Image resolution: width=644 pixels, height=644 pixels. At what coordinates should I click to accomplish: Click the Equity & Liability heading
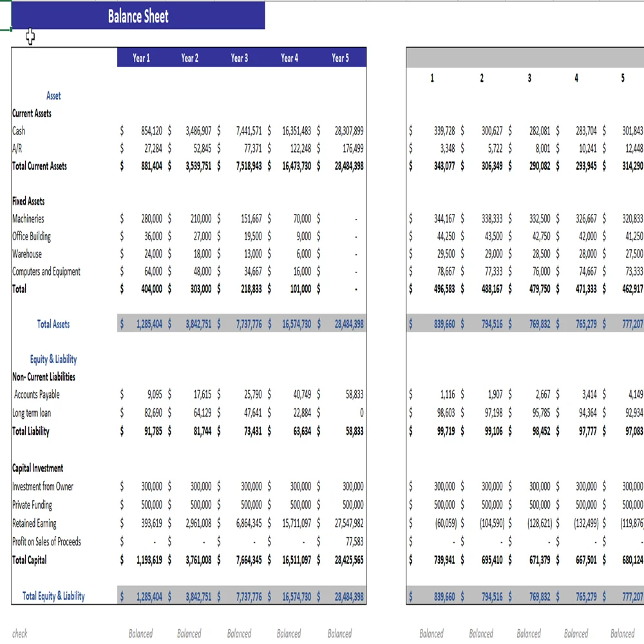point(53,359)
